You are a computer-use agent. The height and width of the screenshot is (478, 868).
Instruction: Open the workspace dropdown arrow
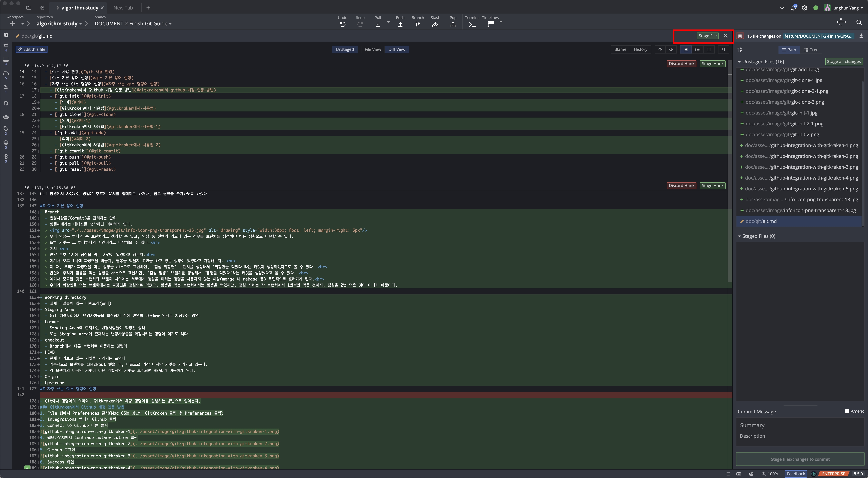(x=22, y=24)
